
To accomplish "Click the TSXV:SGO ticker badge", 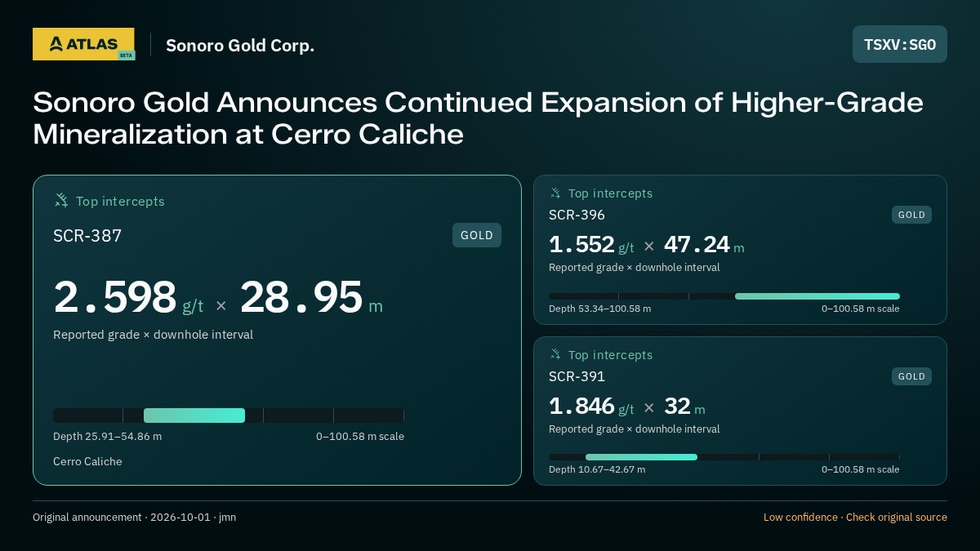I will coord(900,44).
